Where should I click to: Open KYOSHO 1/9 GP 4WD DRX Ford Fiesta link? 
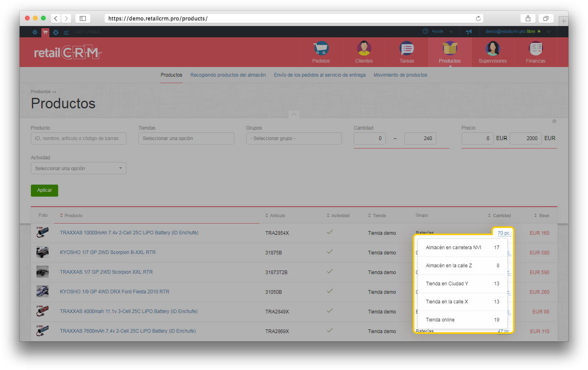pyautogui.click(x=115, y=292)
